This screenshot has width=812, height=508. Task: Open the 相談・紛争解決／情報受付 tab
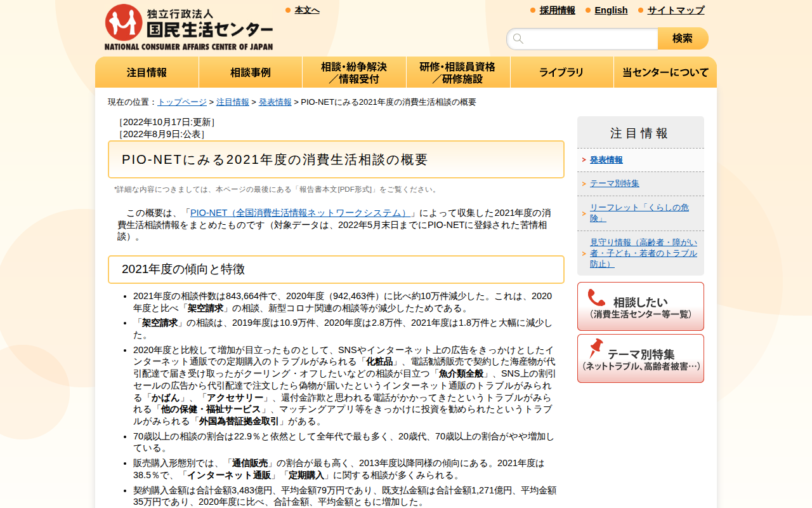(354, 72)
